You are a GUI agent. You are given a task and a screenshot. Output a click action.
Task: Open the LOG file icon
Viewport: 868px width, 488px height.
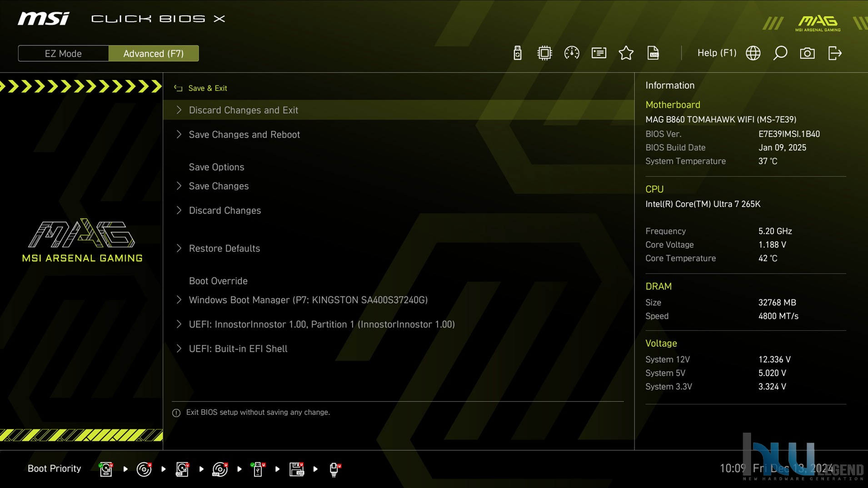[653, 53]
